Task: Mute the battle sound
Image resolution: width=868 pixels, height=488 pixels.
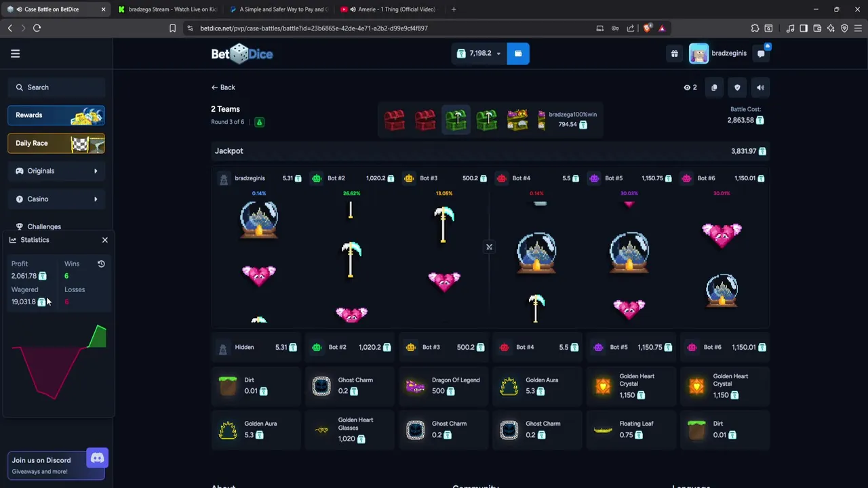Action: click(760, 87)
